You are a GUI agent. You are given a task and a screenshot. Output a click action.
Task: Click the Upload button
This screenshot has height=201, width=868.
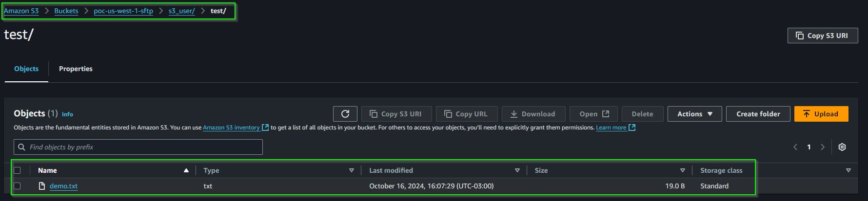click(x=821, y=114)
